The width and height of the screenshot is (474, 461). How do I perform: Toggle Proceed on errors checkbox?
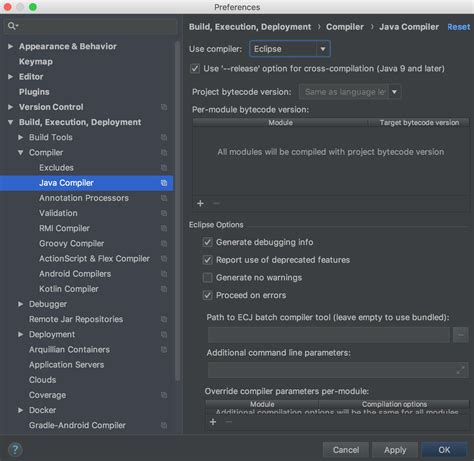tap(207, 295)
